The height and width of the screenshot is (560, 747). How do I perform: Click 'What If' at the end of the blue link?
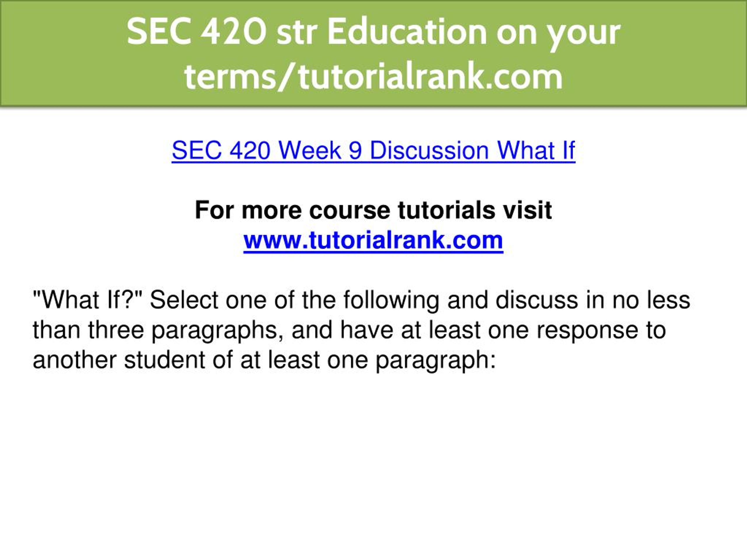[x=536, y=150]
